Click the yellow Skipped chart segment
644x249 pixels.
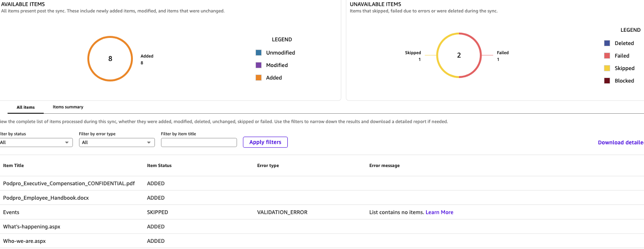point(438,56)
